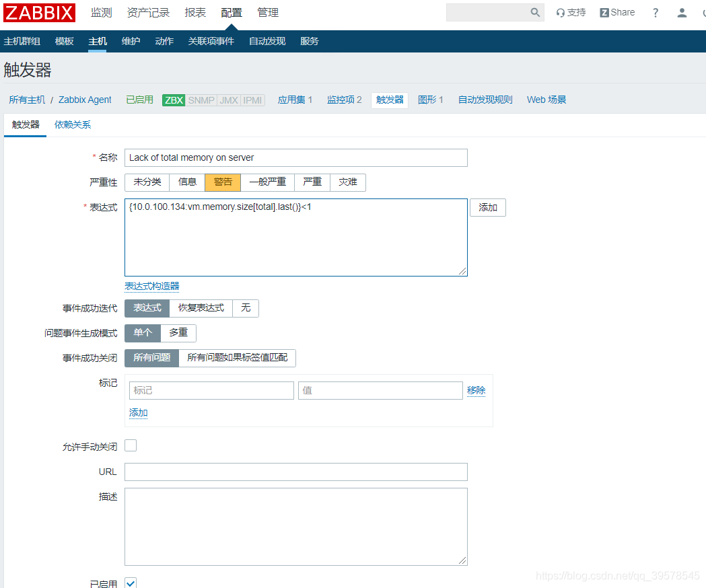Open the 支持 support link
The image size is (706, 588).
click(571, 13)
